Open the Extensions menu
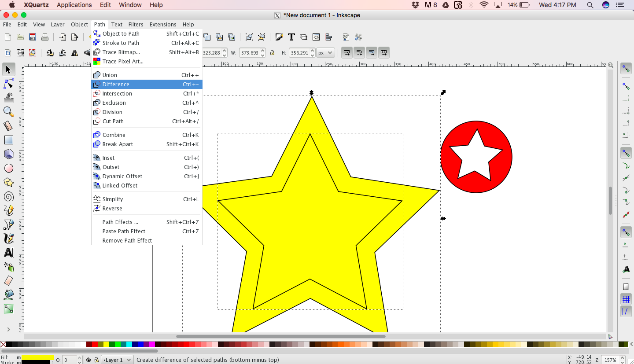The width and height of the screenshot is (634, 364). [x=162, y=24]
